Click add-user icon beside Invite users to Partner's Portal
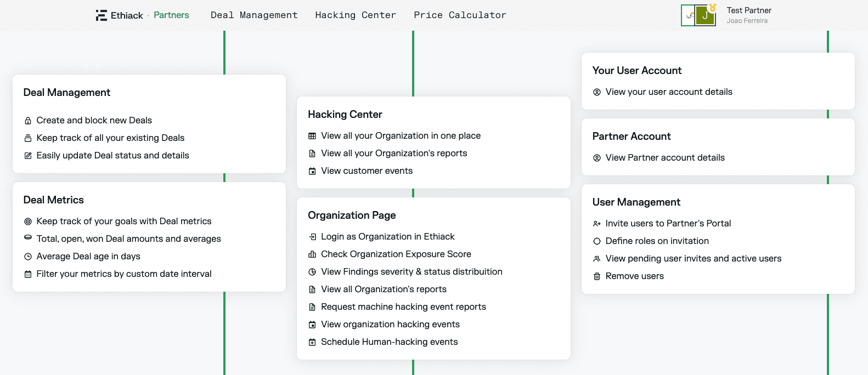The width and height of the screenshot is (868, 375). tap(597, 224)
